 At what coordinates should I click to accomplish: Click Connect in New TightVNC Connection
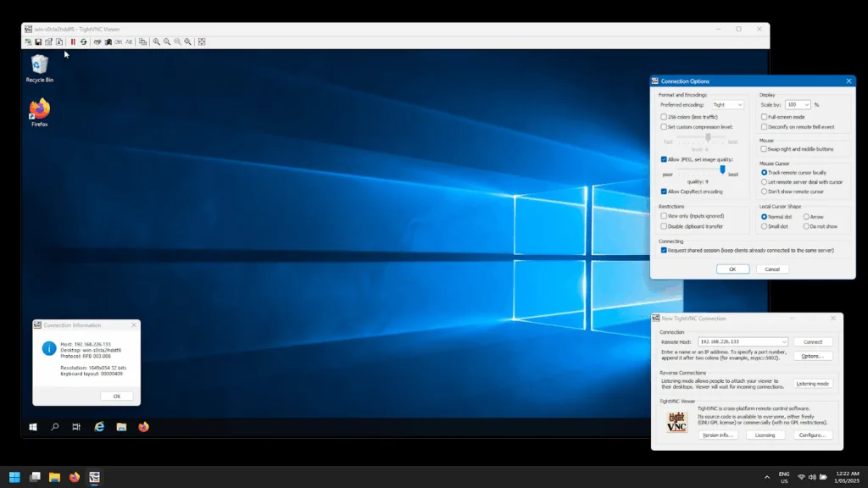tap(813, 342)
